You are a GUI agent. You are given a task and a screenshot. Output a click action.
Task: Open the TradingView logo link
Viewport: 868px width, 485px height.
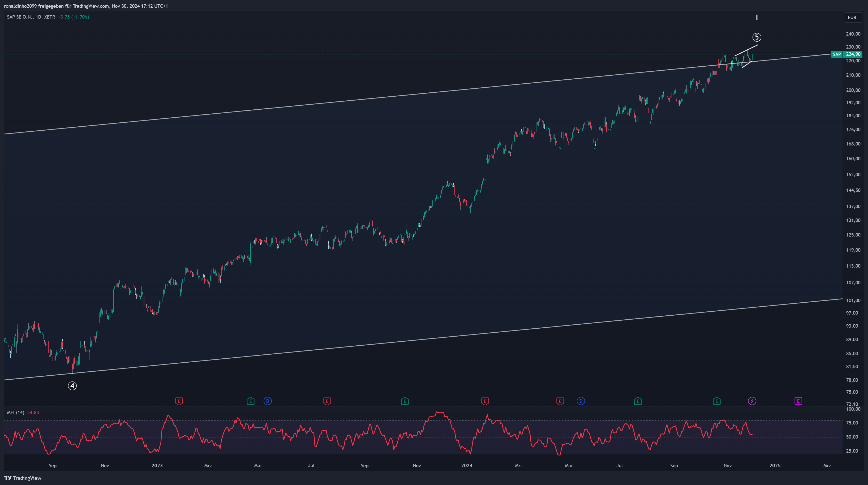23,478
